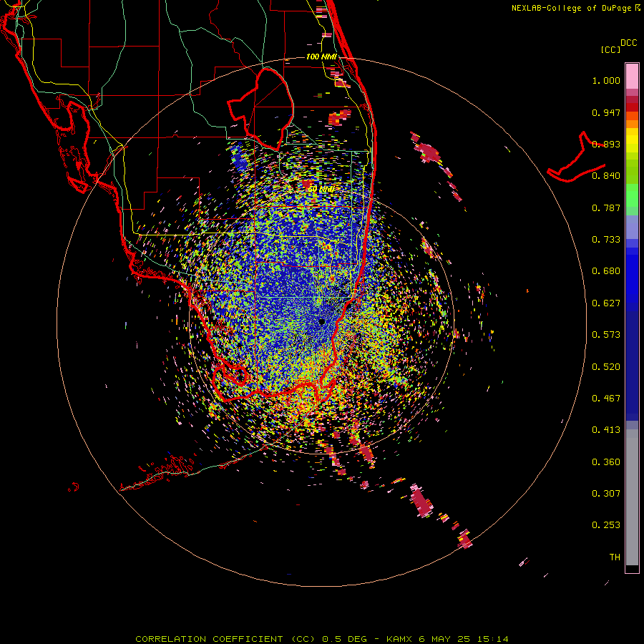Click the black radar site dot at center
The height and width of the screenshot is (644, 644).
tap(321, 321)
